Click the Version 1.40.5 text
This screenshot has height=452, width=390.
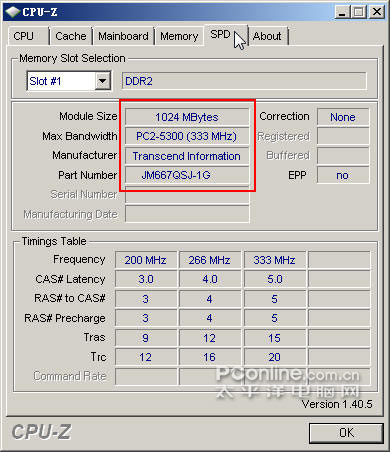[x=337, y=404]
